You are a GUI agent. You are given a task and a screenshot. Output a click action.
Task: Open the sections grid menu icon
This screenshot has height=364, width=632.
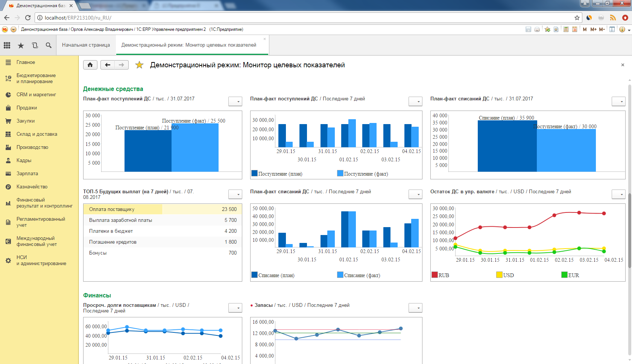7,45
